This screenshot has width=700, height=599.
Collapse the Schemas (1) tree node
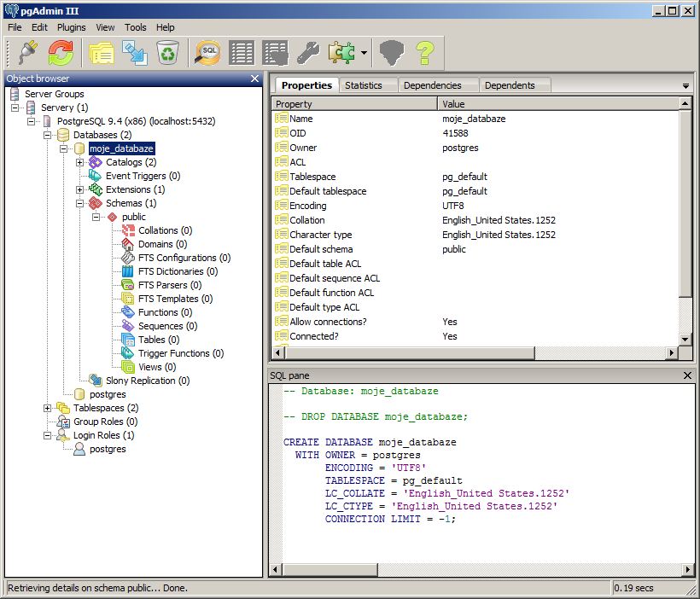(x=80, y=203)
